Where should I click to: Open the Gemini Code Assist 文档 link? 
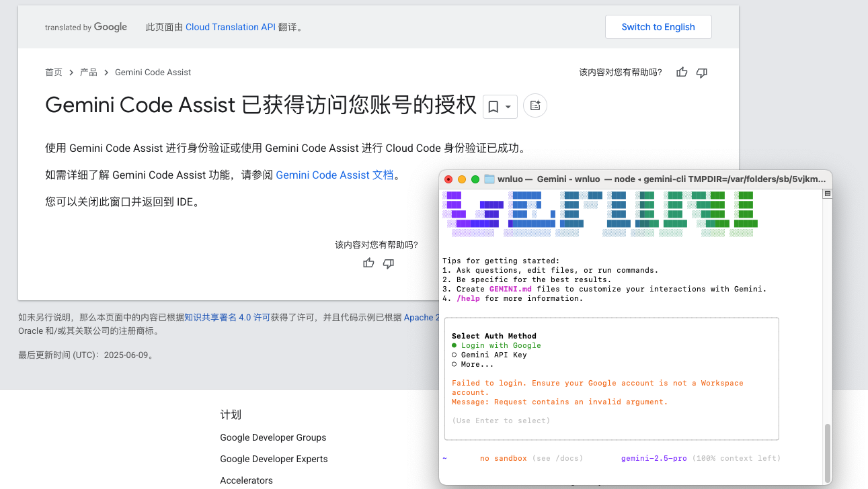tap(335, 175)
